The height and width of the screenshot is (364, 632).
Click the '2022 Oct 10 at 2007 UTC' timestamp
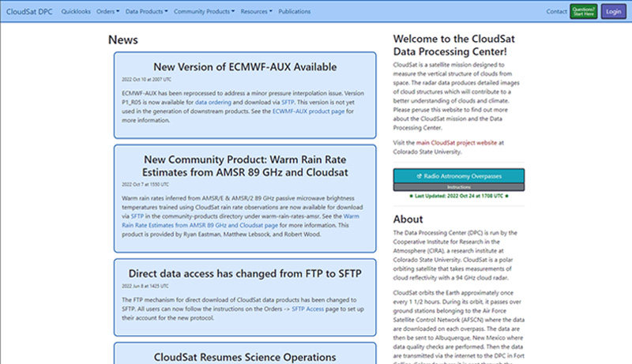pyautogui.click(x=147, y=80)
